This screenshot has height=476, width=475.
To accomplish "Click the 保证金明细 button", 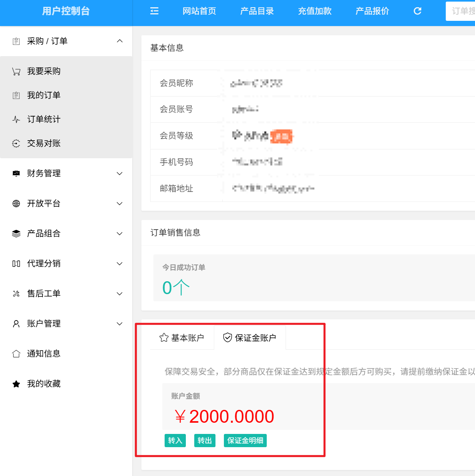I will [x=245, y=441].
